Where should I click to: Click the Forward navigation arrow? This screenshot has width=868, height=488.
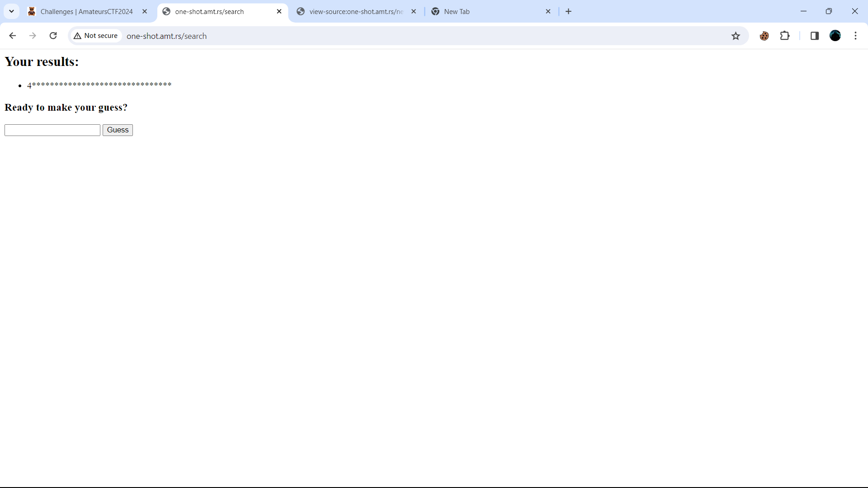click(x=33, y=36)
